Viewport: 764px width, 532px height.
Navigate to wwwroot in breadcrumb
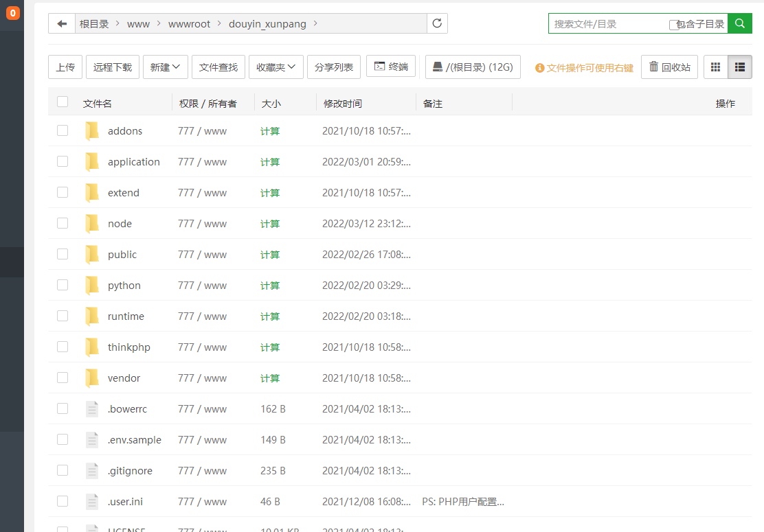(189, 24)
